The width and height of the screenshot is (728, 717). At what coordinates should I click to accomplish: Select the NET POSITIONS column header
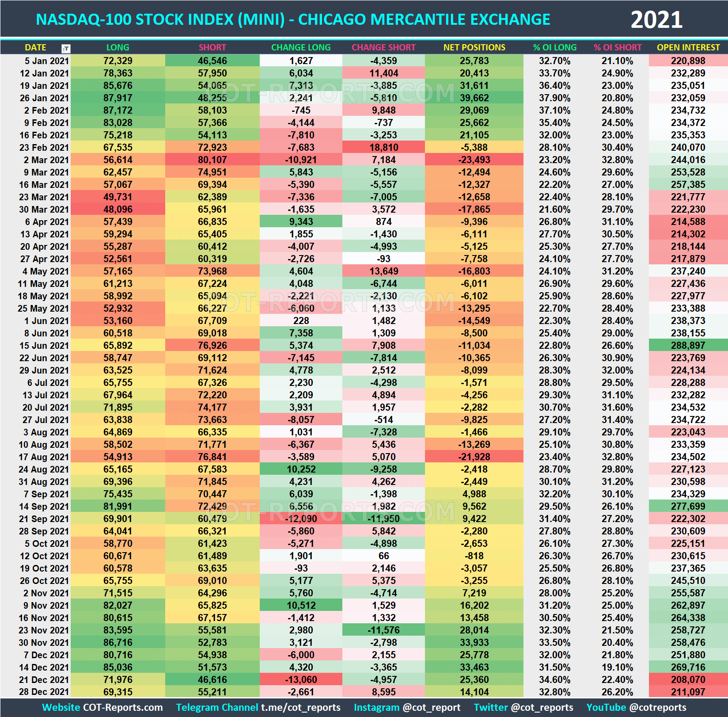tap(474, 47)
